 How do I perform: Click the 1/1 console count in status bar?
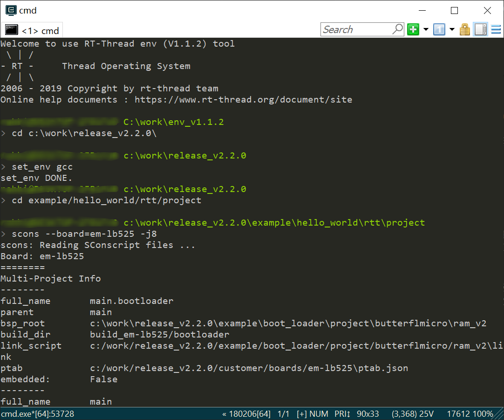tap(283, 414)
